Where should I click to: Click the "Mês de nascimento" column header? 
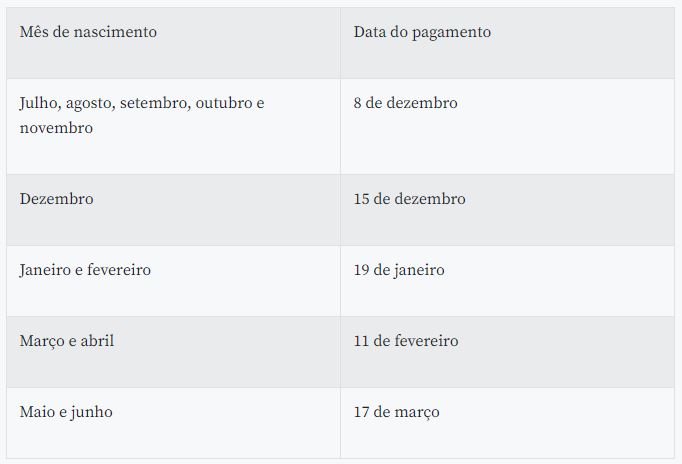click(88, 32)
